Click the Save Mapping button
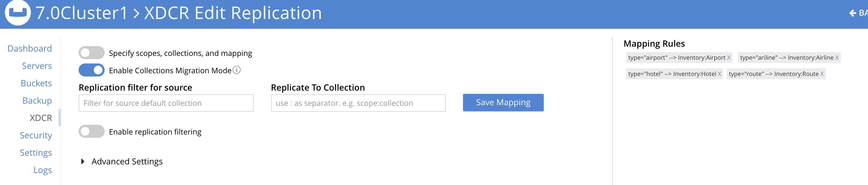This screenshot has height=185, width=868. click(503, 103)
